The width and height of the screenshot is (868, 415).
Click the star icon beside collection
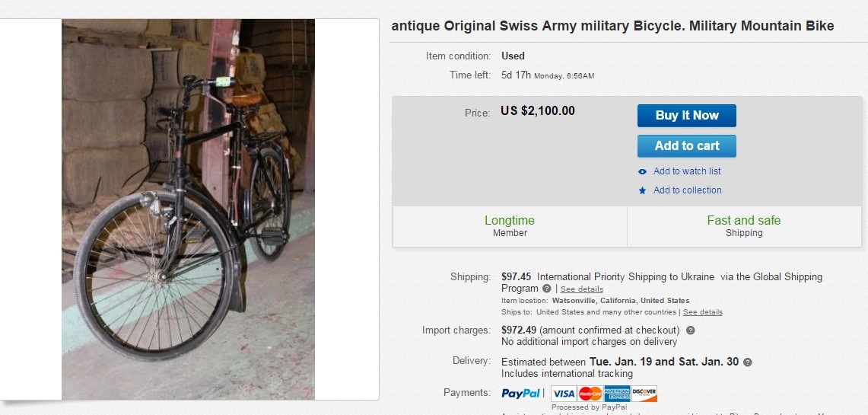click(643, 190)
